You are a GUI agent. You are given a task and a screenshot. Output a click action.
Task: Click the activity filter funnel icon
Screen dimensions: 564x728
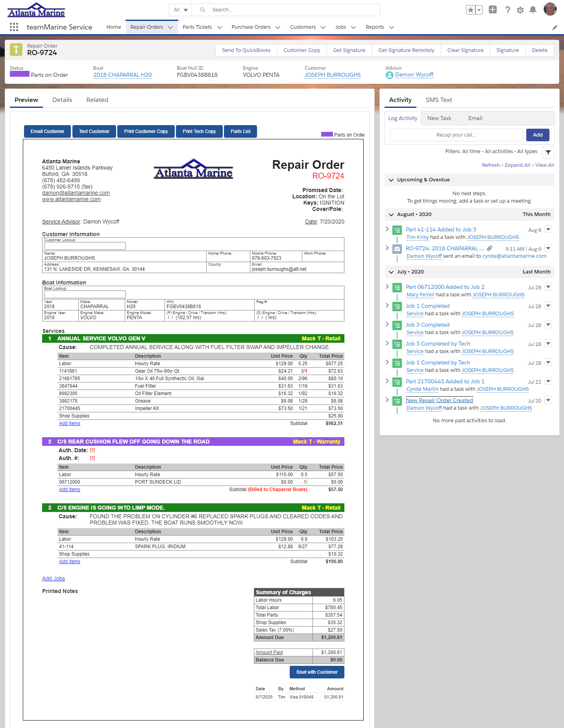[548, 152]
